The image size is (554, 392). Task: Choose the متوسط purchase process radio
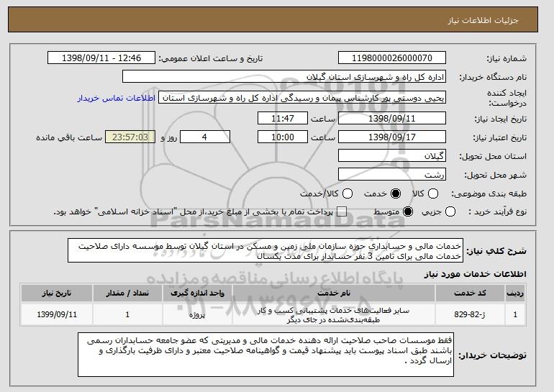tap(408, 212)
